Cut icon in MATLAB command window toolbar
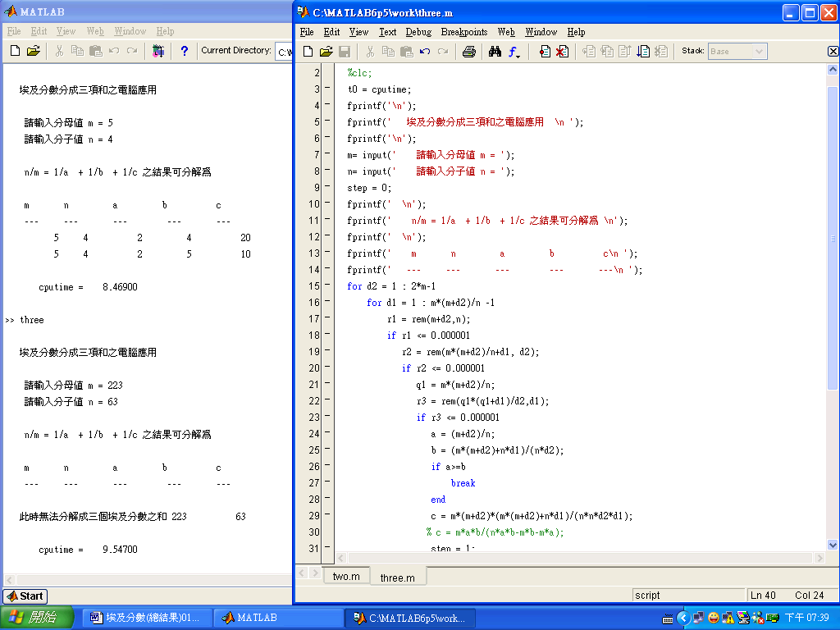840x630 pixels. 59,51
